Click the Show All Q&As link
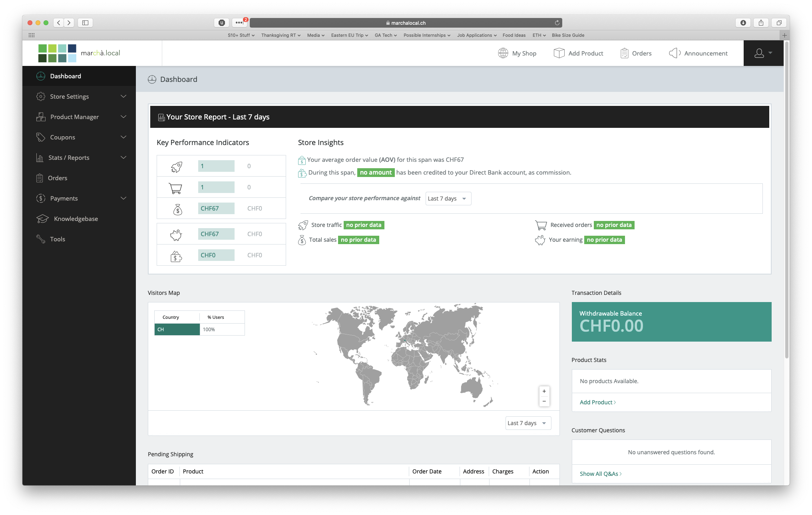The image size is (812, 515). 600,474
